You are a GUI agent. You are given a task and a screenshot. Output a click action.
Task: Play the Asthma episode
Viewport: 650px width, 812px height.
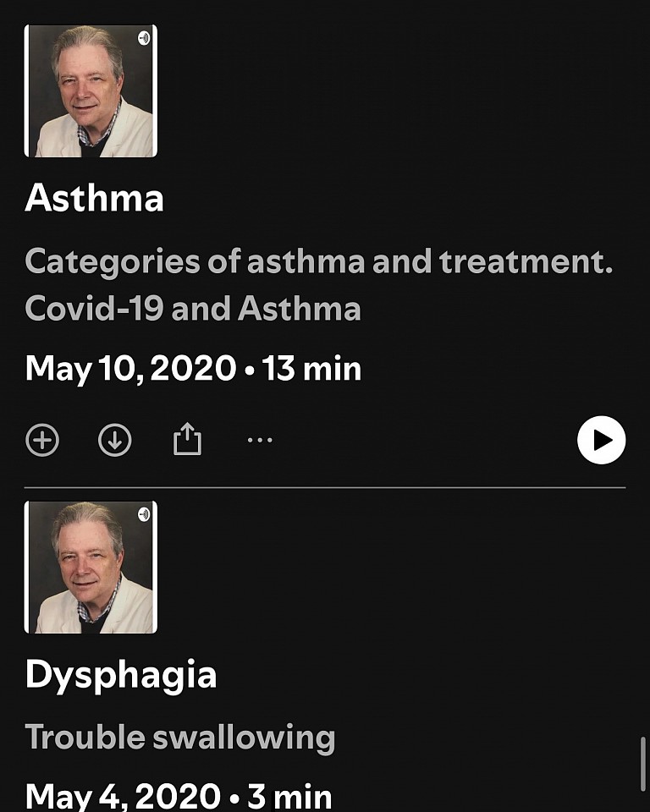pyautogui.click(x=601, y=440)
